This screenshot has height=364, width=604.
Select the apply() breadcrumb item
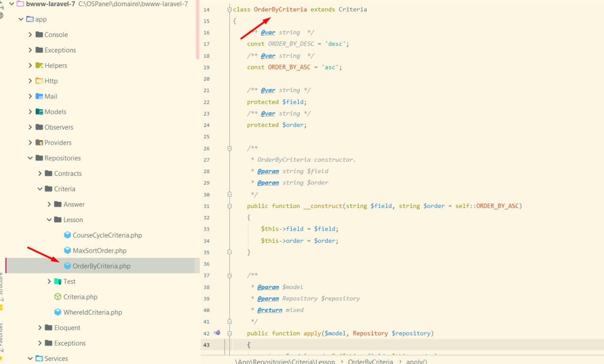(x=416, y=361)
